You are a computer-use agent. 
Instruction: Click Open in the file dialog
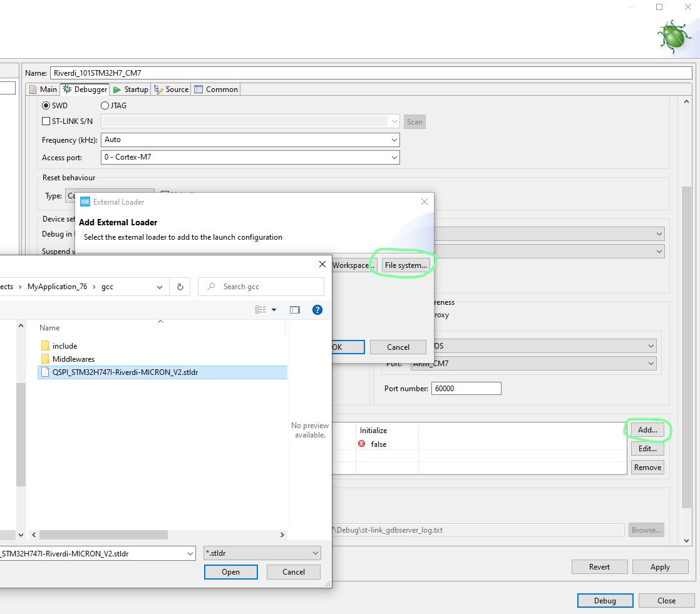tap(231, 572)
